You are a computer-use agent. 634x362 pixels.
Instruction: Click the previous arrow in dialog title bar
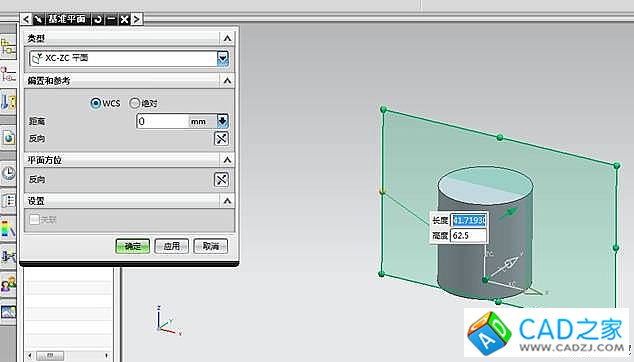pos(26,19)
